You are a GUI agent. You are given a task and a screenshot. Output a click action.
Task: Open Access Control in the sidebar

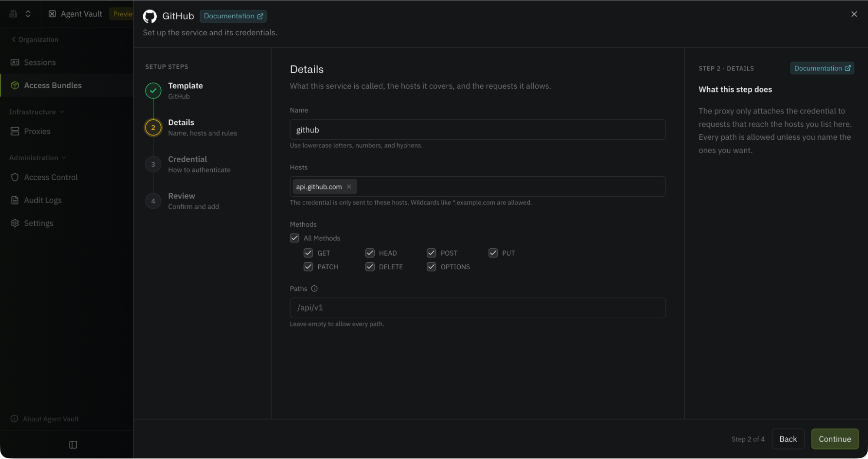pos(66,177)
